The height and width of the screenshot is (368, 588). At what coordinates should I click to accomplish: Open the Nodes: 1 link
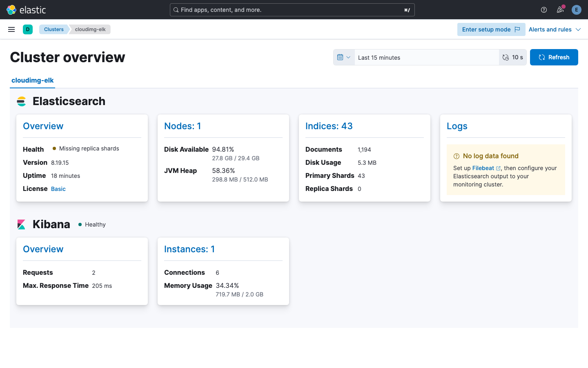(183, 126)
